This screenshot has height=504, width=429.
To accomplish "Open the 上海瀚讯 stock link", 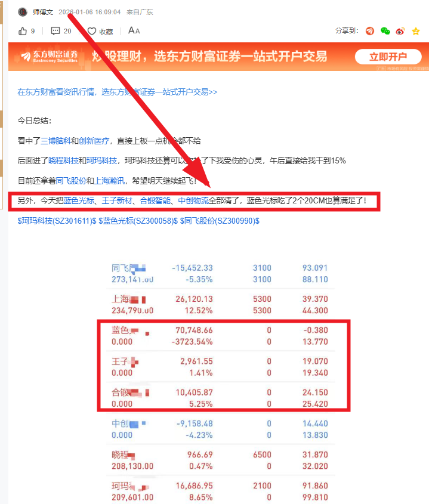I will pyautogui.click(x=109, y=181).
